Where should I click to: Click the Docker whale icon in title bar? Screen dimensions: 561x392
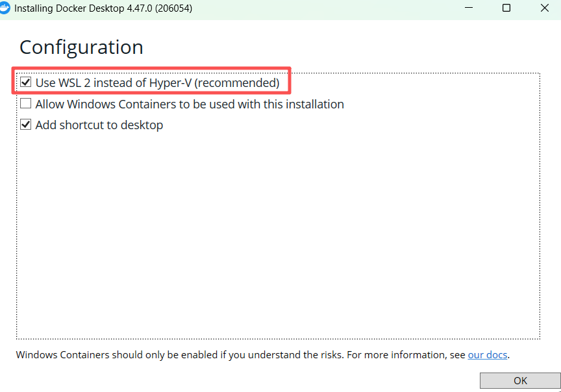[x=5, y=8]
